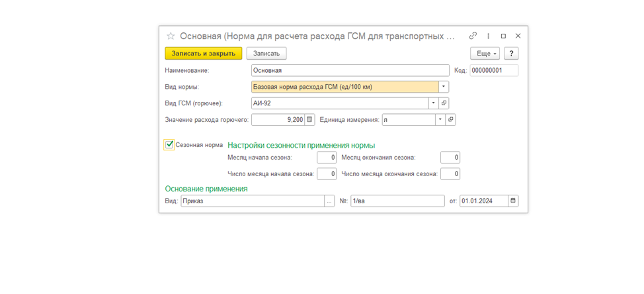This screenshot has height=294, width=644.
Task: Click the Код field
Action: 494,70
